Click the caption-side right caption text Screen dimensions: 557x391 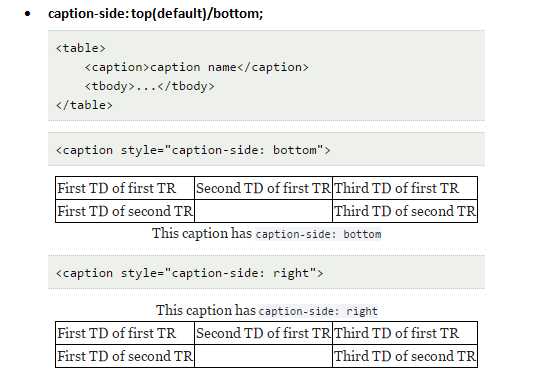tap(266, 311)
